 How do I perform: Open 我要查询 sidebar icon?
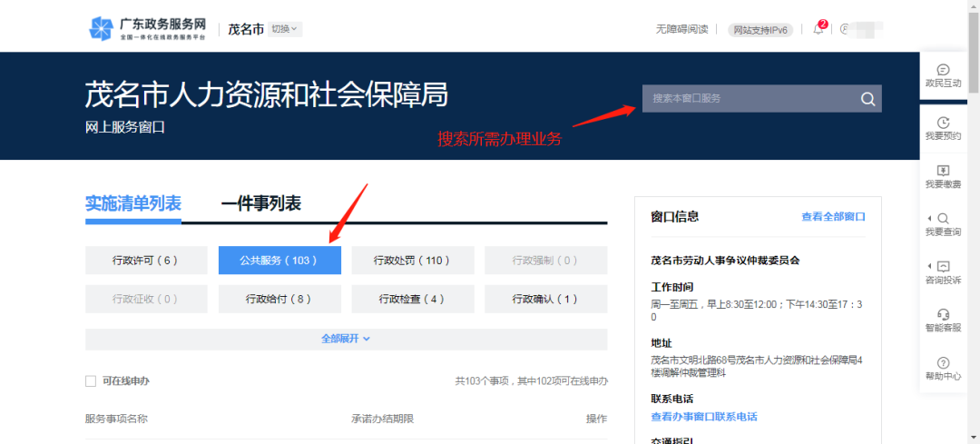coord(943,224)
